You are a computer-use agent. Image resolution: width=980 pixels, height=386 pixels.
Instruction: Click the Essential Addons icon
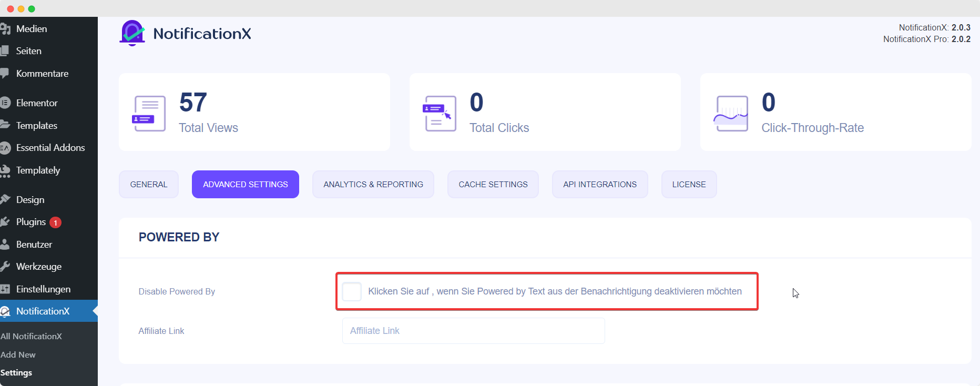(x=5, y=148)
